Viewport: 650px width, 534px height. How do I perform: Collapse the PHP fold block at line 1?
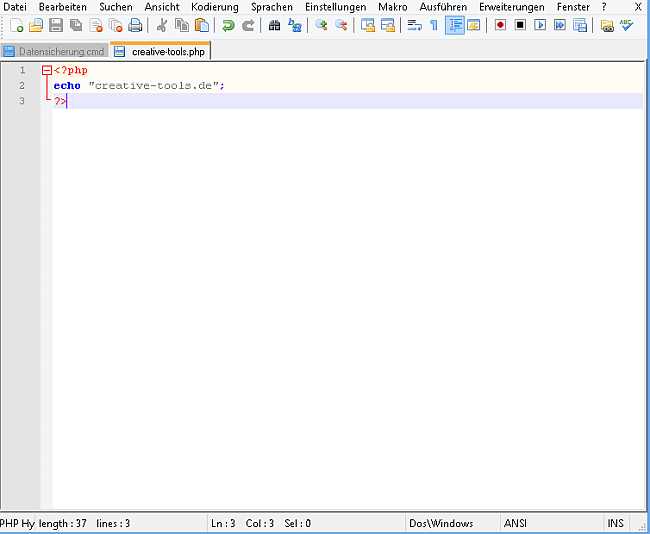pyautogui.click(x=47, y=70)
